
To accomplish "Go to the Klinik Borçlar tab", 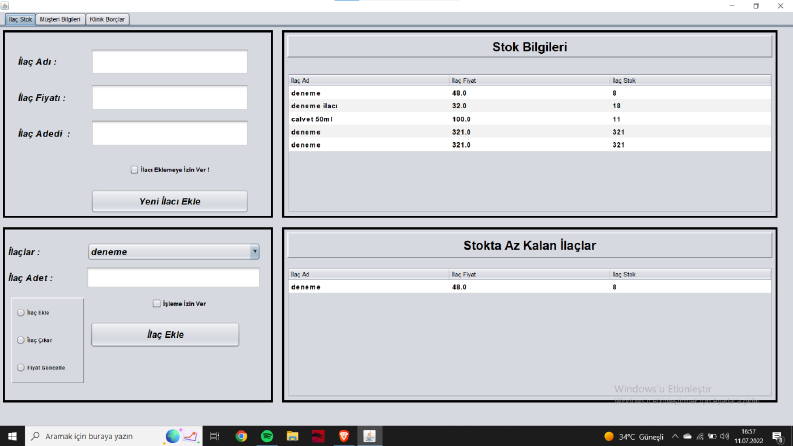I will [107, 19].
